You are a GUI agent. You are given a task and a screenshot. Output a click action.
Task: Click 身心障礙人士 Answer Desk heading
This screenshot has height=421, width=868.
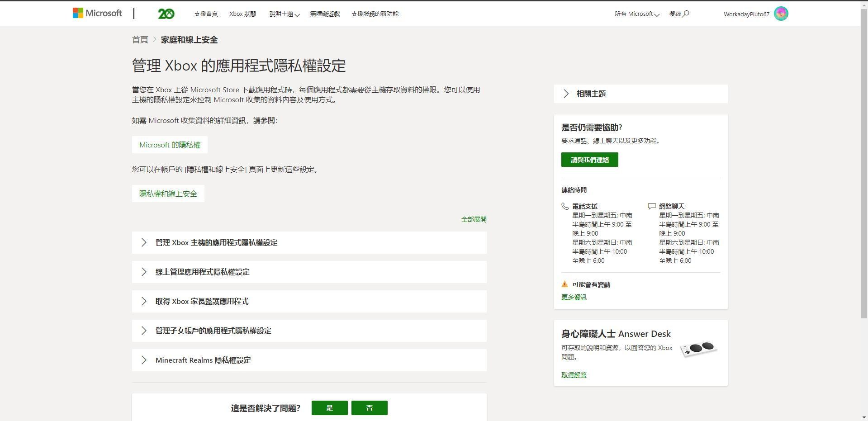(616, 334)
